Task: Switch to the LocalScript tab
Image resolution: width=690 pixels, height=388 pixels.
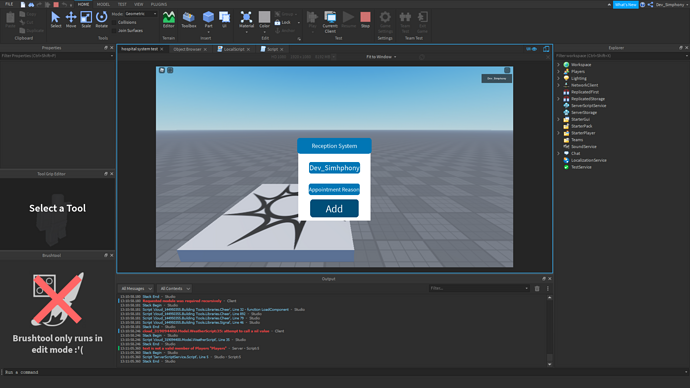Action: point(234,49)
